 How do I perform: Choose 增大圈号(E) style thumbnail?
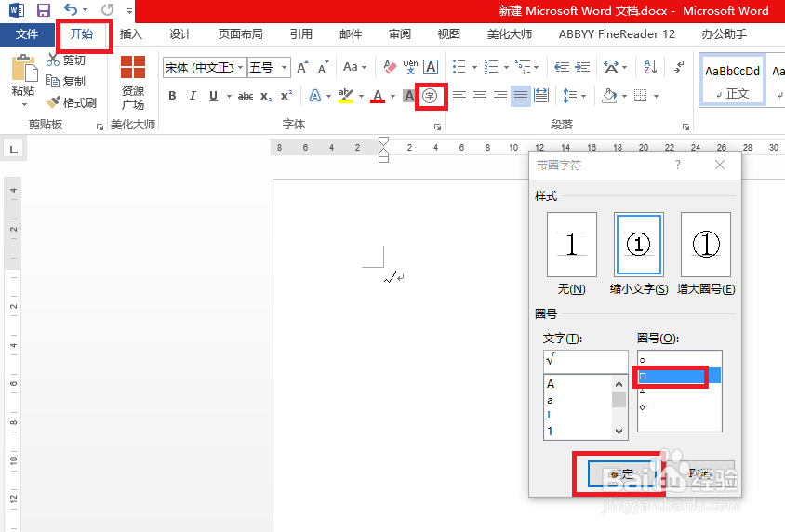(706, 245)
